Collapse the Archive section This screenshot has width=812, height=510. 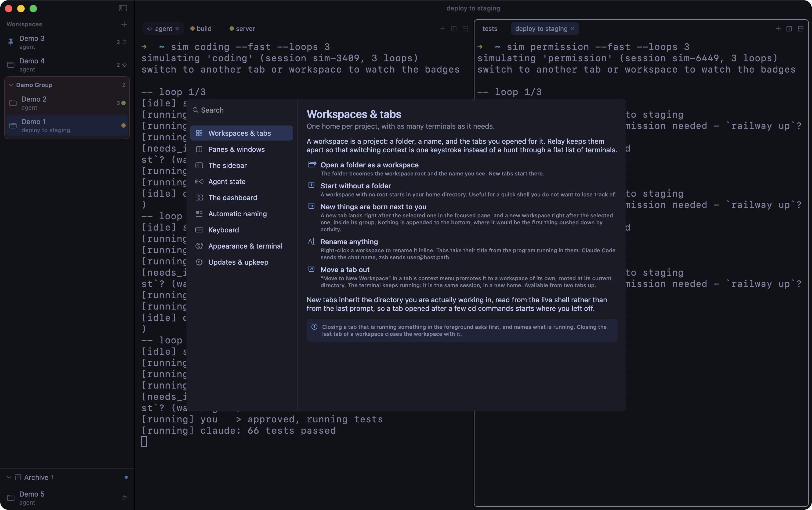click(9, 477)
